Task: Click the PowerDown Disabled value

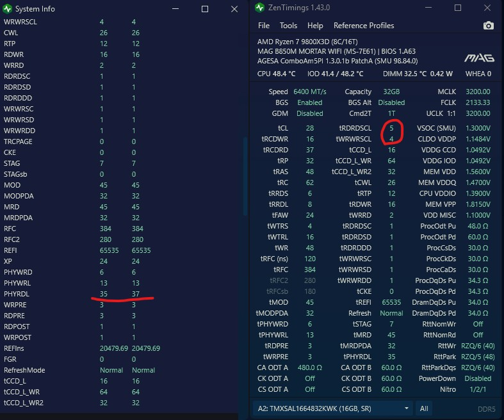Action: tap(478, 378)
